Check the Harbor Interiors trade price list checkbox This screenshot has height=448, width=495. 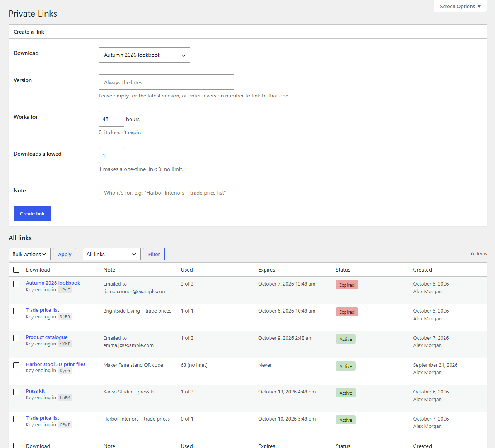point(16,419)
